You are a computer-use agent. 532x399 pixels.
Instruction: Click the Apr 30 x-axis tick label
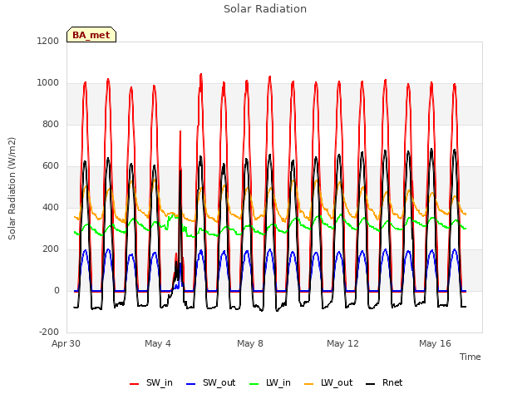point(66,343)
